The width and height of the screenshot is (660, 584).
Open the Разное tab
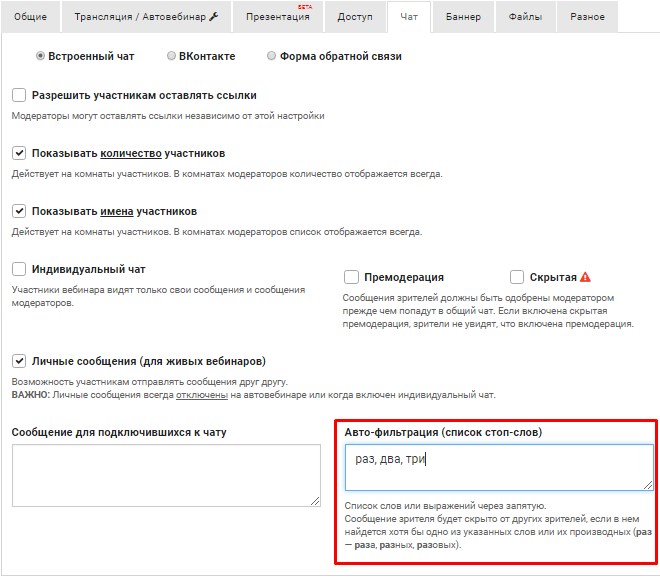pyautogui.click(x=587, y=17)
